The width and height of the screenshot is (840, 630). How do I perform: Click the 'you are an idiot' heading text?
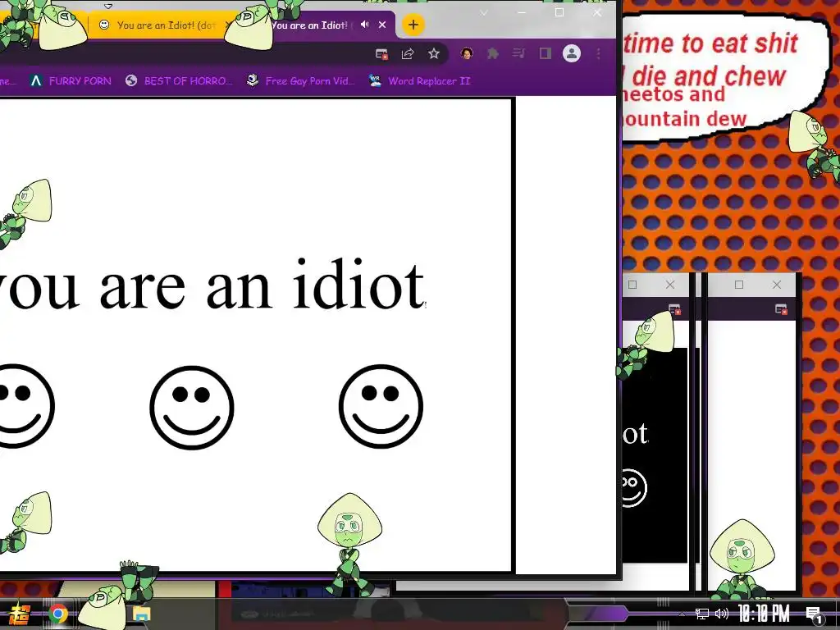click(x=212, y=285)
